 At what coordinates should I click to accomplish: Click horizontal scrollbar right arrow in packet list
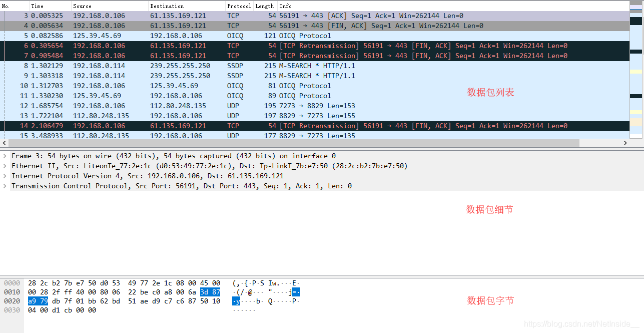tap(625, 143)
